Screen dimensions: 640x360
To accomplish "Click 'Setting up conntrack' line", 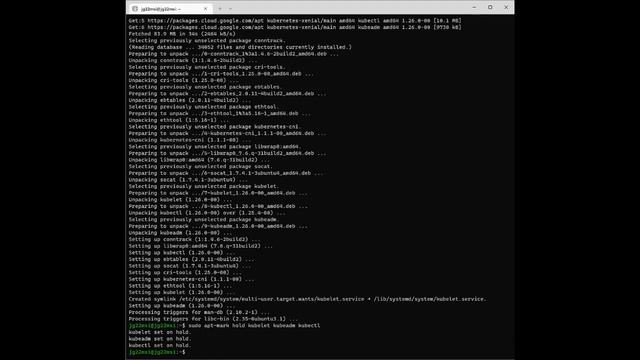I will [194, 239].
